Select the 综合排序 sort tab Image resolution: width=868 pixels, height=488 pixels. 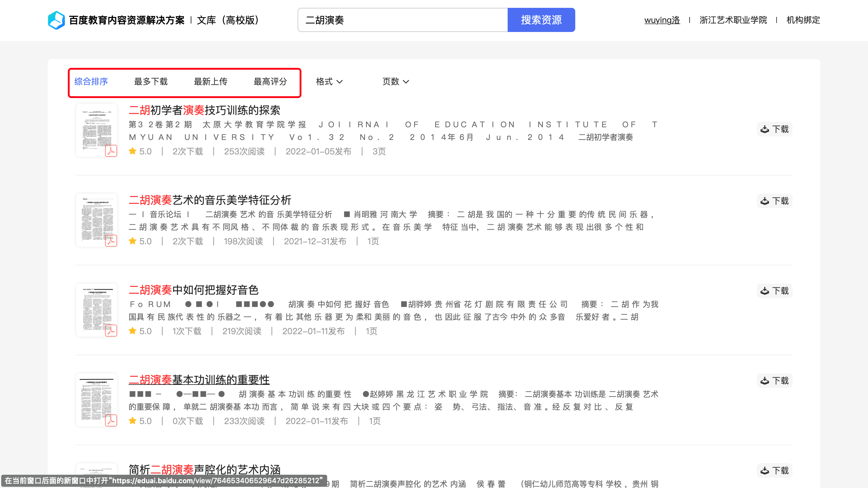coord(91,81)
